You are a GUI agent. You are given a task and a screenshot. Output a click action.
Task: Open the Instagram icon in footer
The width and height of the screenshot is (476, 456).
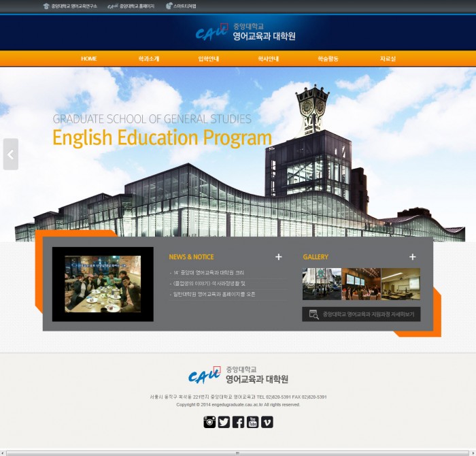tap(209, 422)
